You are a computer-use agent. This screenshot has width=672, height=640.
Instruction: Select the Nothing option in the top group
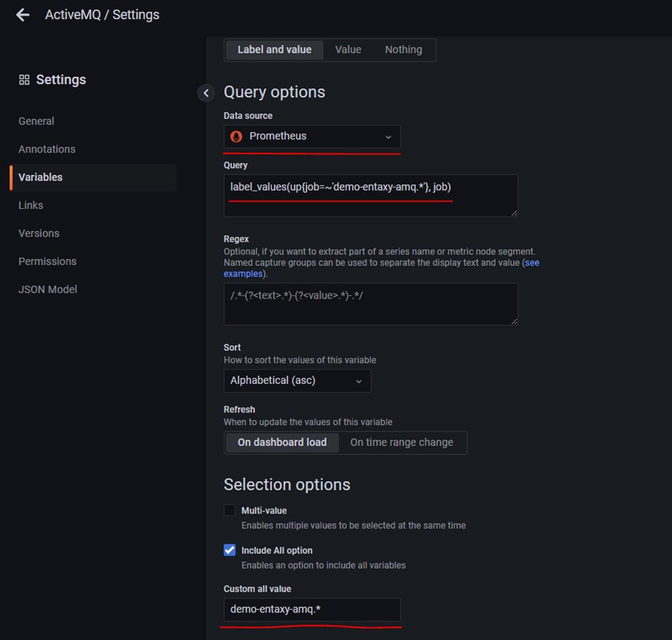point(403,49)
